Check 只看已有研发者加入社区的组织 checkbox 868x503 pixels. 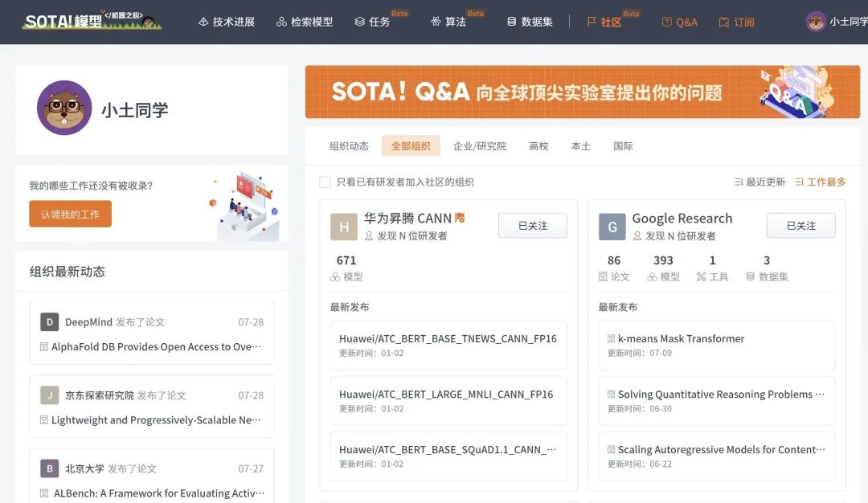click(x=325, y=182)
